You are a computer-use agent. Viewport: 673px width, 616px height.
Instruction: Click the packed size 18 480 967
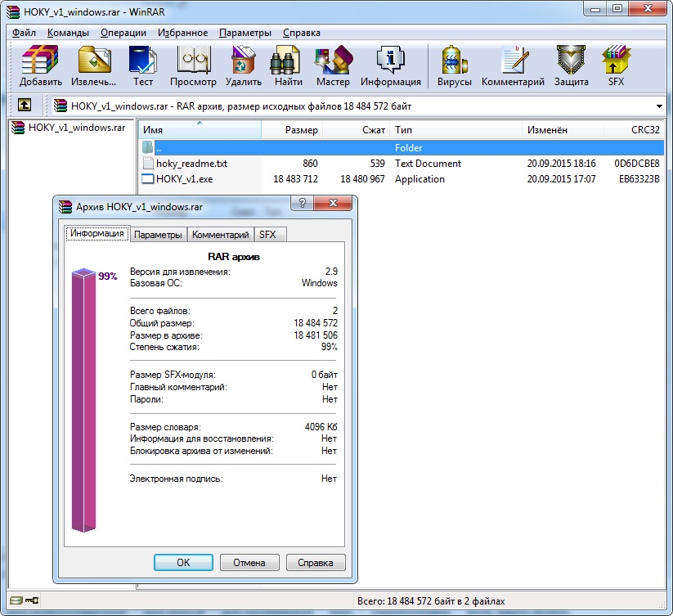point(362,179)
